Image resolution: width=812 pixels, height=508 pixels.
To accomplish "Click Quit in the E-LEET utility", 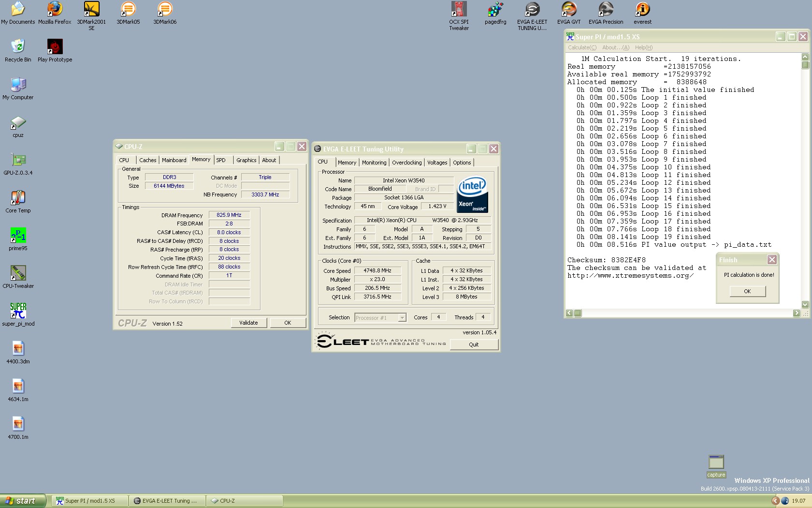I will pos(474,344).
